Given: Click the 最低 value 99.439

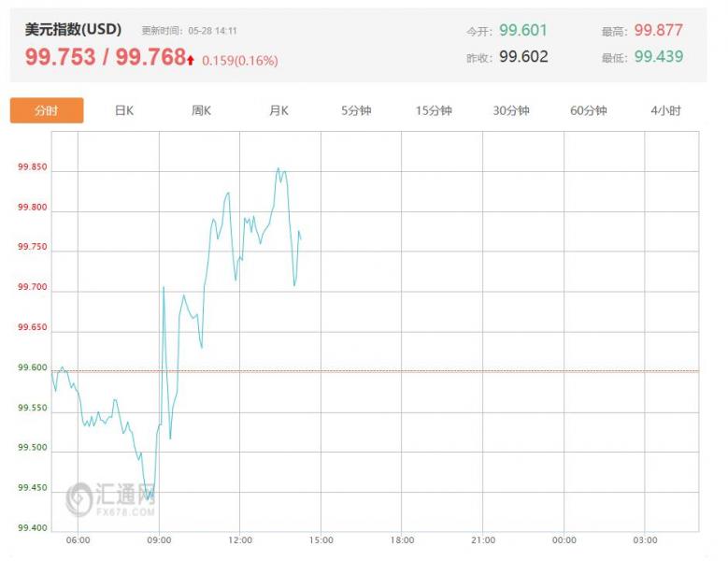Looking at the screenshot, I should click(658, 57).
